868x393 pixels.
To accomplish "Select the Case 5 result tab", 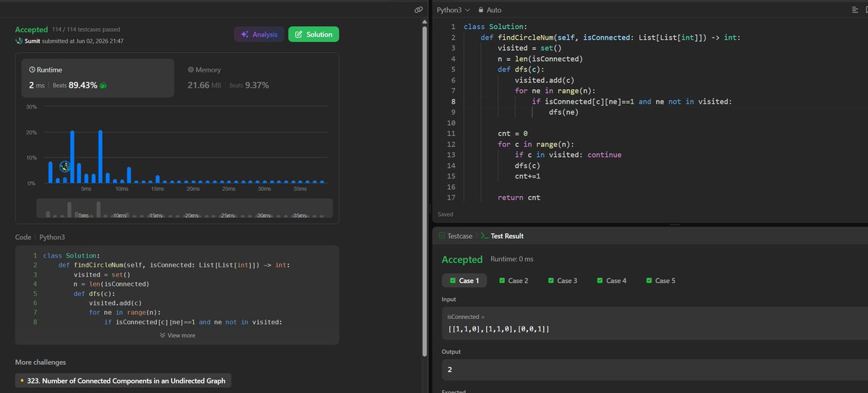I will point(660,280).
